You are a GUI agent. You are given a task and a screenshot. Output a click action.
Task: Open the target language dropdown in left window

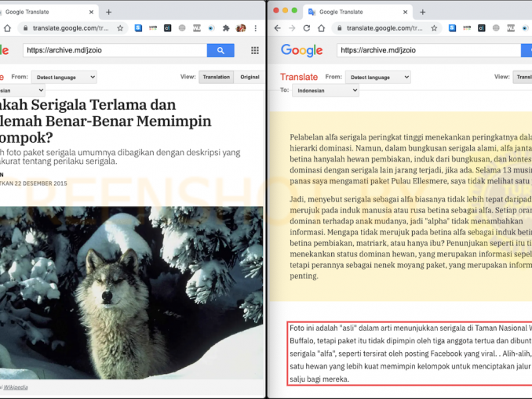point(22,90)
